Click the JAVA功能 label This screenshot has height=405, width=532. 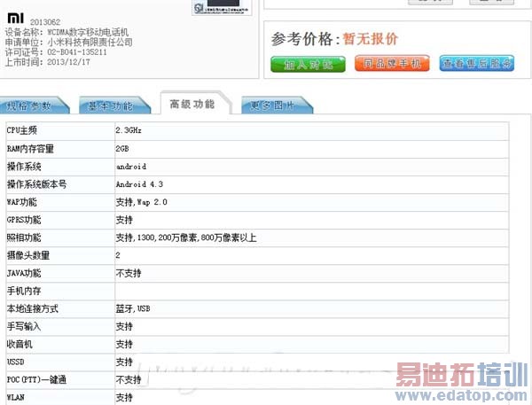(24, 273)
